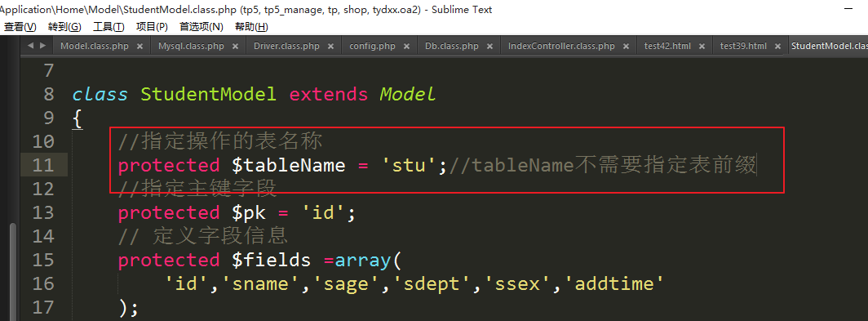Click the tab scroll right arrow
This screenshot has height=321, width=868.
42,46
